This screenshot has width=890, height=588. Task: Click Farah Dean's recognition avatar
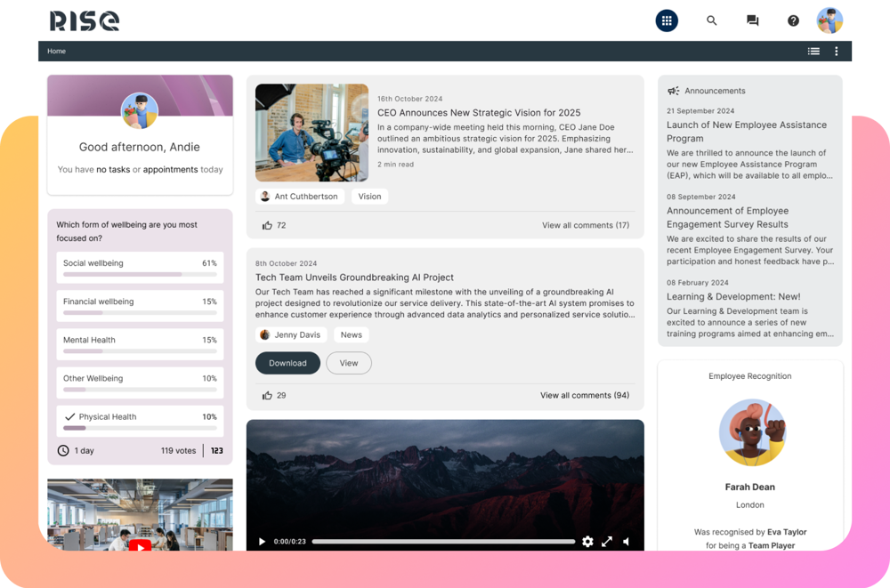[752, 432]
